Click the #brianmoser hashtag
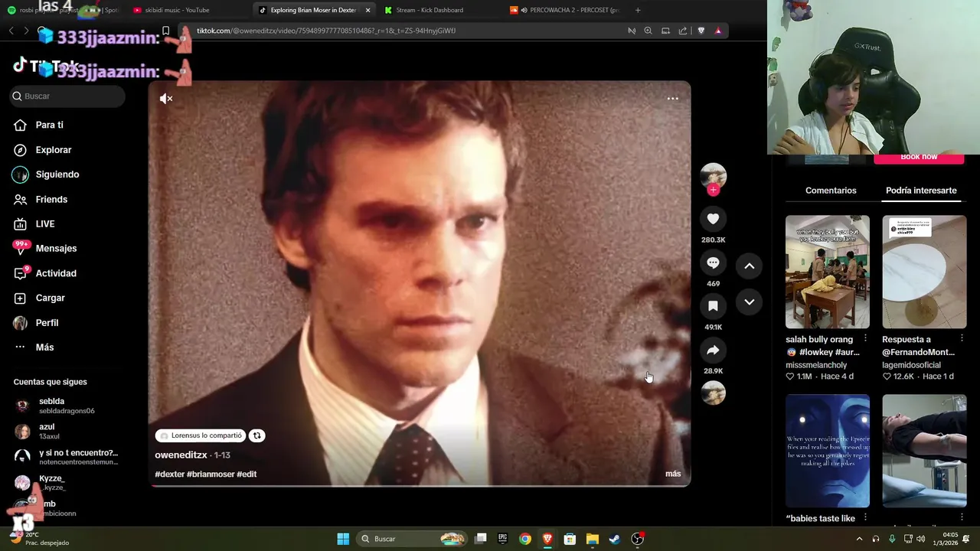The width and height of the screenshot is (980, 551). point(211,474)
